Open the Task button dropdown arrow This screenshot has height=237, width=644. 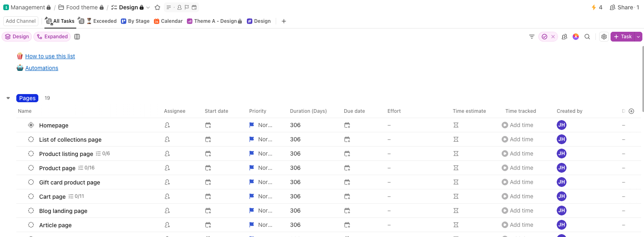click(x=638, y=37)
